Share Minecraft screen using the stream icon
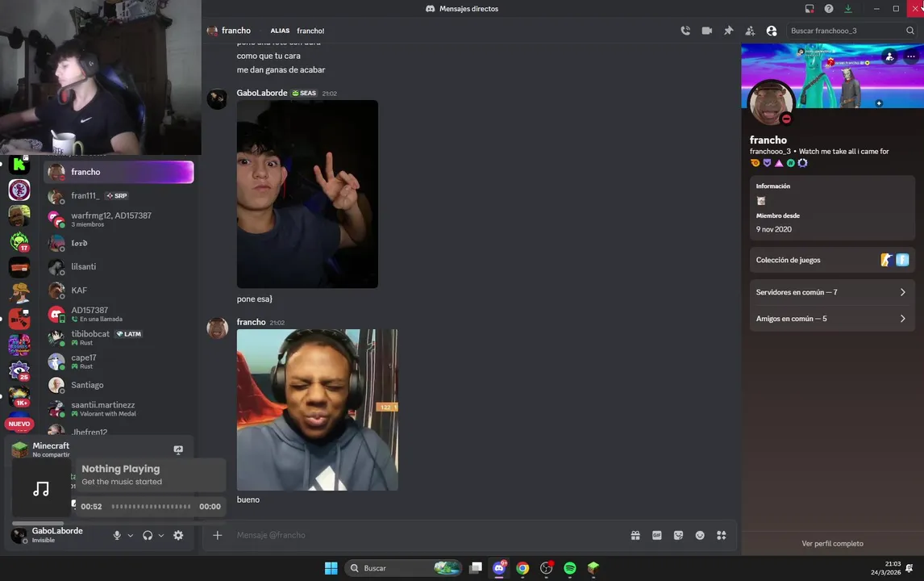This screenshot has height=581, width=924. (x=178, y=449)
